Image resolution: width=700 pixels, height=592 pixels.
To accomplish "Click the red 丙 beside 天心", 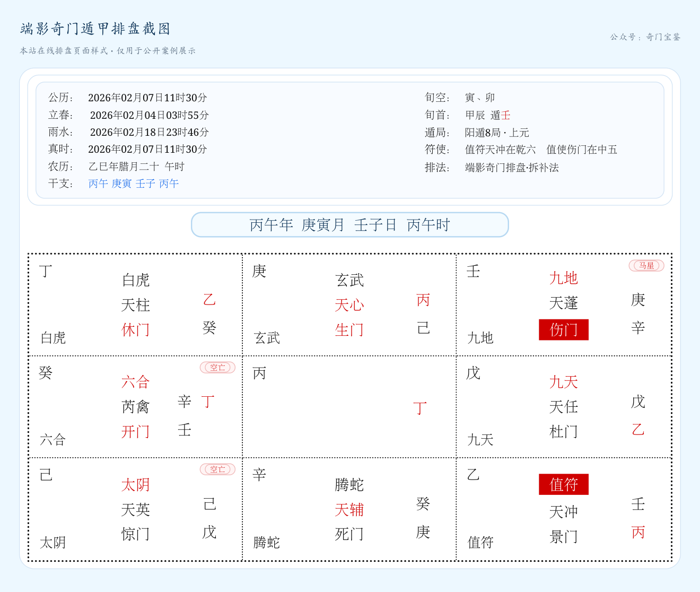I will 423,300.
